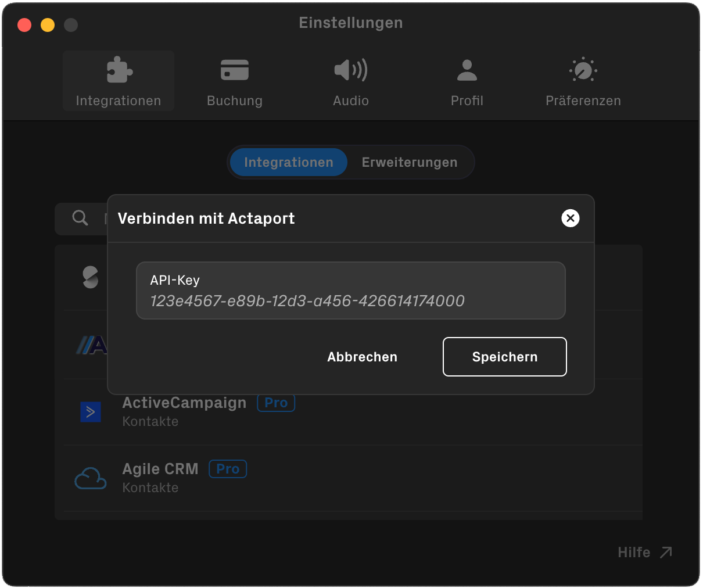This screenshot has width=703, height=588.
Task: Click the Pro badge next to ActiveCampaign
Action: point(275,403)
